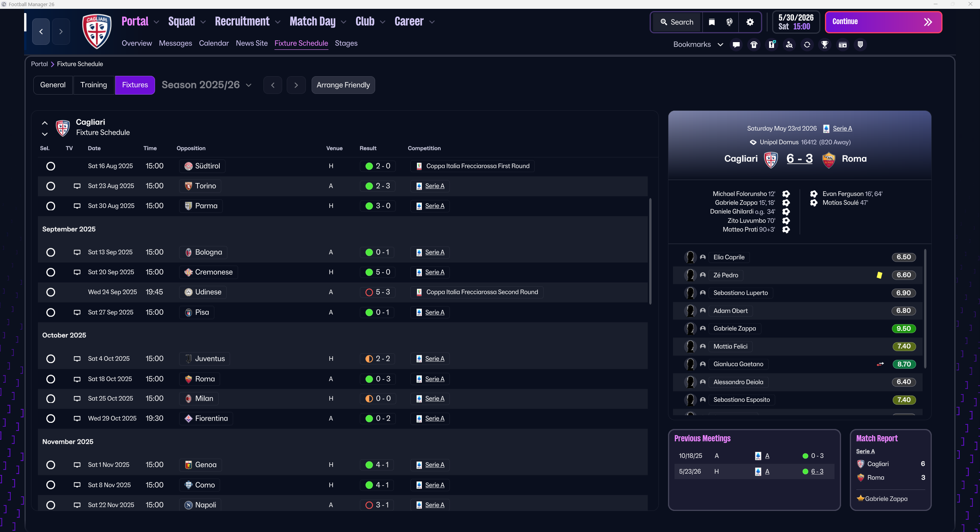Click the shirt squad bookmark icon

click(x=754, y=45)
